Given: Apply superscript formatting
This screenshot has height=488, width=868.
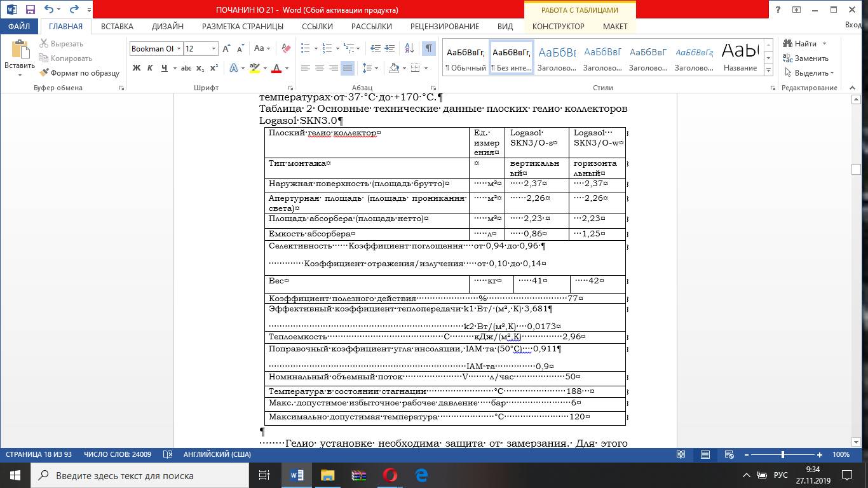Looking at the screenshot, I should (x=214, y=68).
